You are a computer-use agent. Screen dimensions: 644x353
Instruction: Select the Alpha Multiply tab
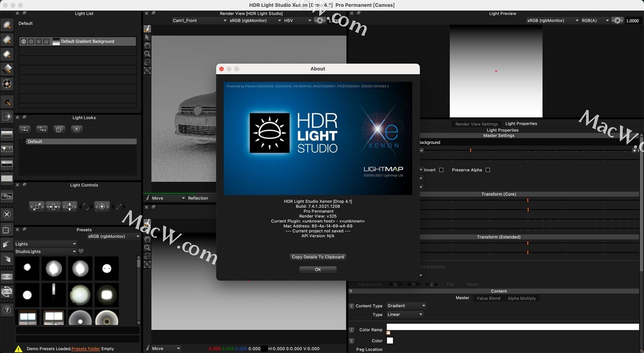point(522,298)
